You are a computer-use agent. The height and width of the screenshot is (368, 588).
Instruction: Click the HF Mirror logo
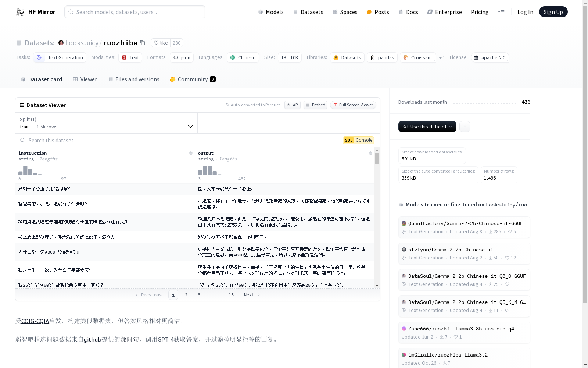pyautogui.click(x=36, y=12)
